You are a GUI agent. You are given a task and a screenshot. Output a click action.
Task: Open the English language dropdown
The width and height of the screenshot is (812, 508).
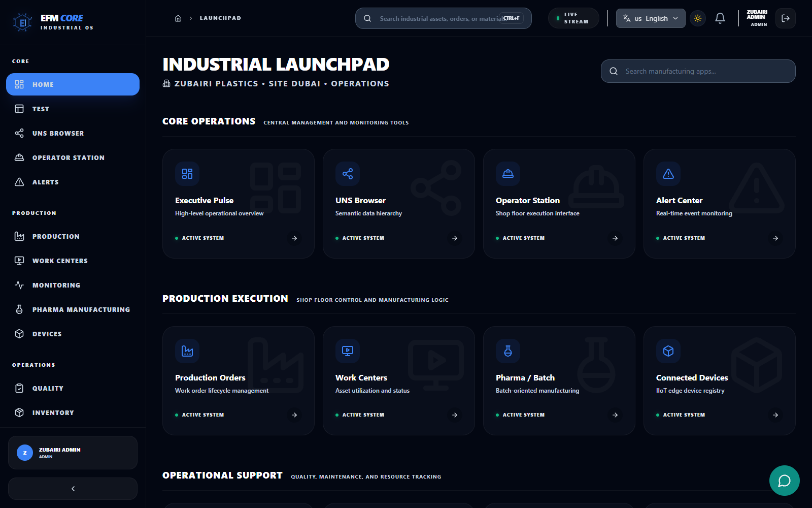650,18
